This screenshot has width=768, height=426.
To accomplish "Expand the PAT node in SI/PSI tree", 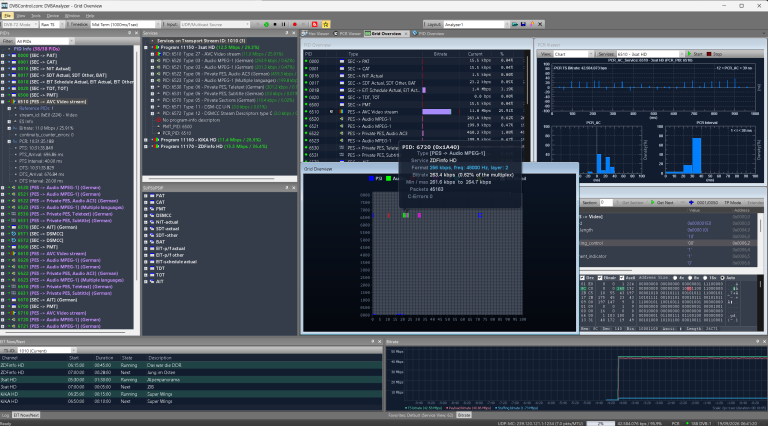I will click(x=146, y=196).
